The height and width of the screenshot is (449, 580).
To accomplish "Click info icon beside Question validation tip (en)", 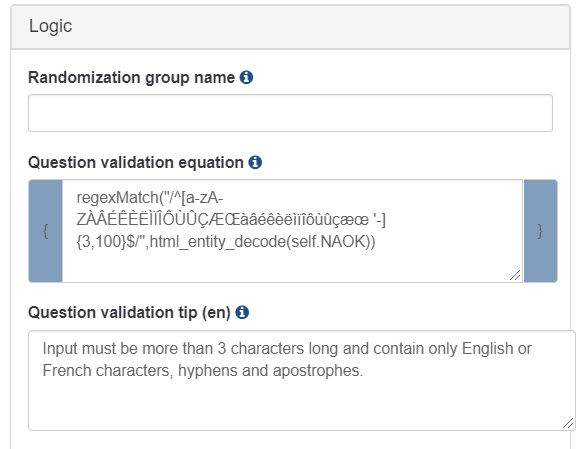I will (x=242, y=312).
